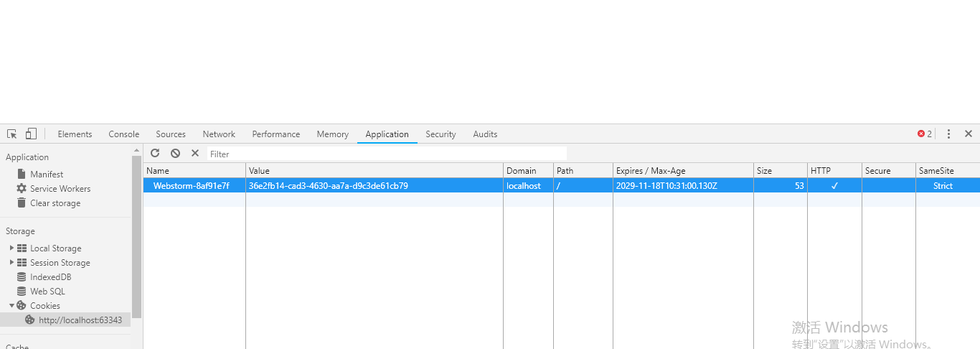Image resolution: width=980 pixels, height=349 pixels.
Task: Switch to the Memory tab
Action: click(x=333, y=134)
